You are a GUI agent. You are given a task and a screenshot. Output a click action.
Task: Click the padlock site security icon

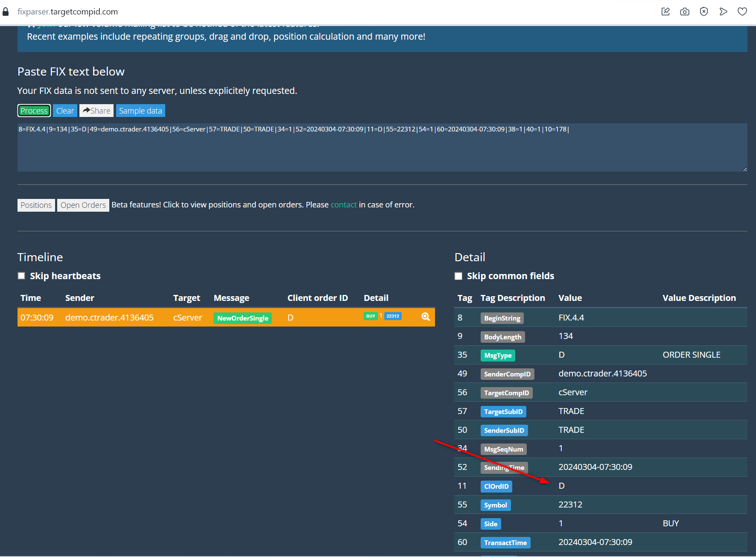click(x=6, y=12)
